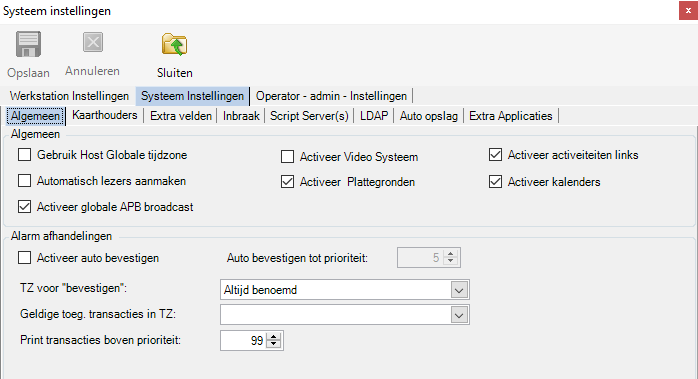The height and width of the screenshot is (379, 698).
Task: Enable Activeer auto bevestigen checkbox
Action: (x=24, y=258)
